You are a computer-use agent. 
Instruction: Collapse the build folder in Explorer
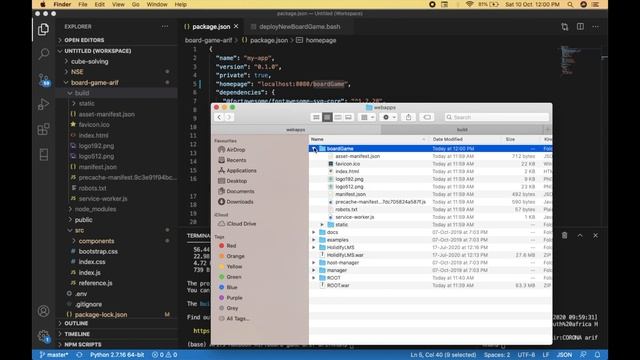tap(70, 93)
